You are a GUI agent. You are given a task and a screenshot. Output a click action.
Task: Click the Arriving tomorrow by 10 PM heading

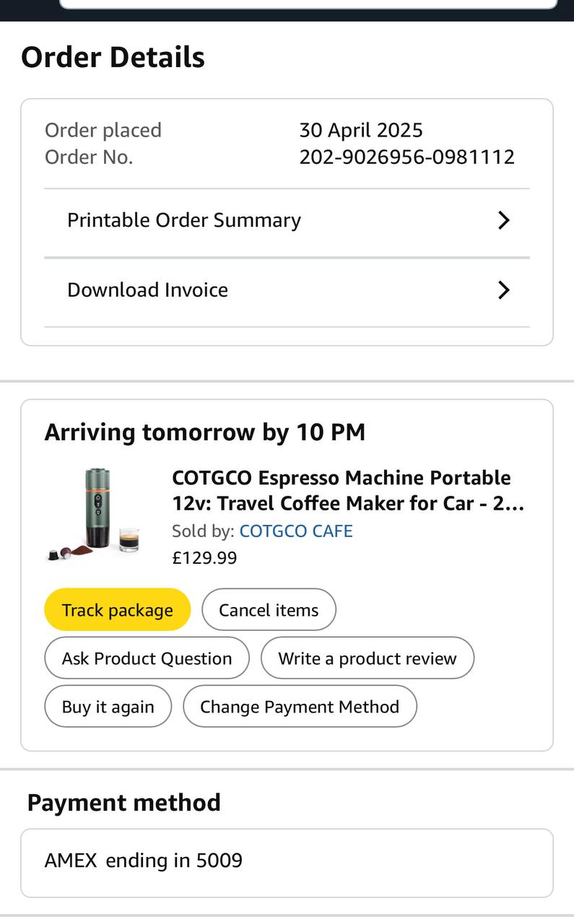[205, 432]
